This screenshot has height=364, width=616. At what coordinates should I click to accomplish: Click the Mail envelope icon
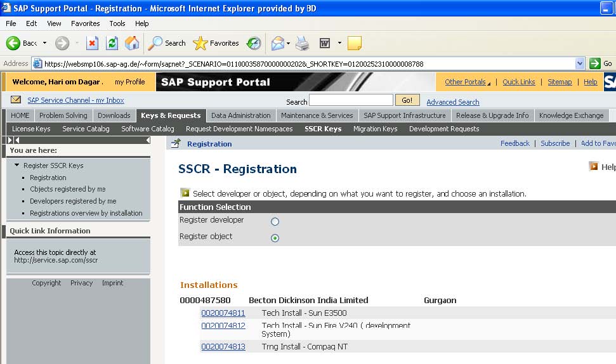pos(278,43)
